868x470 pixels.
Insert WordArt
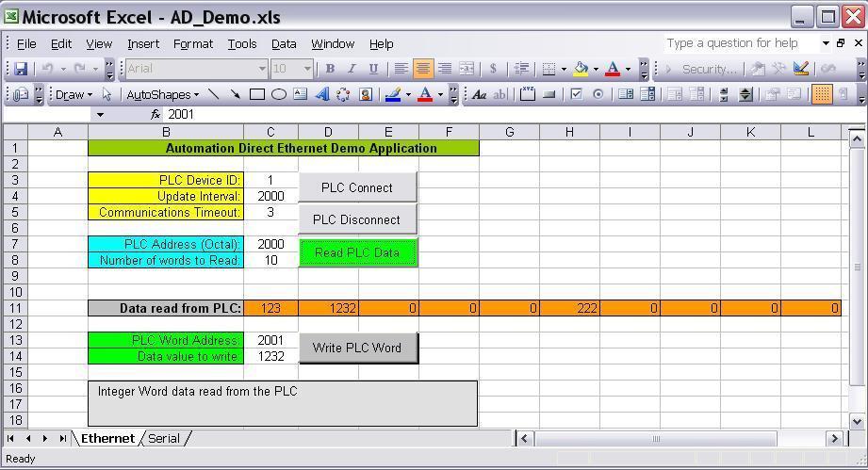(321, 94)
